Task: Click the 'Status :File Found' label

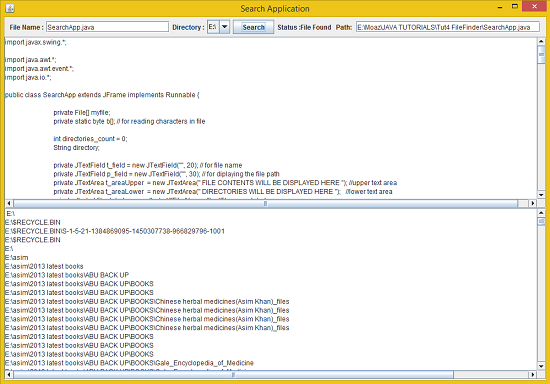Action: click(304, 27)
